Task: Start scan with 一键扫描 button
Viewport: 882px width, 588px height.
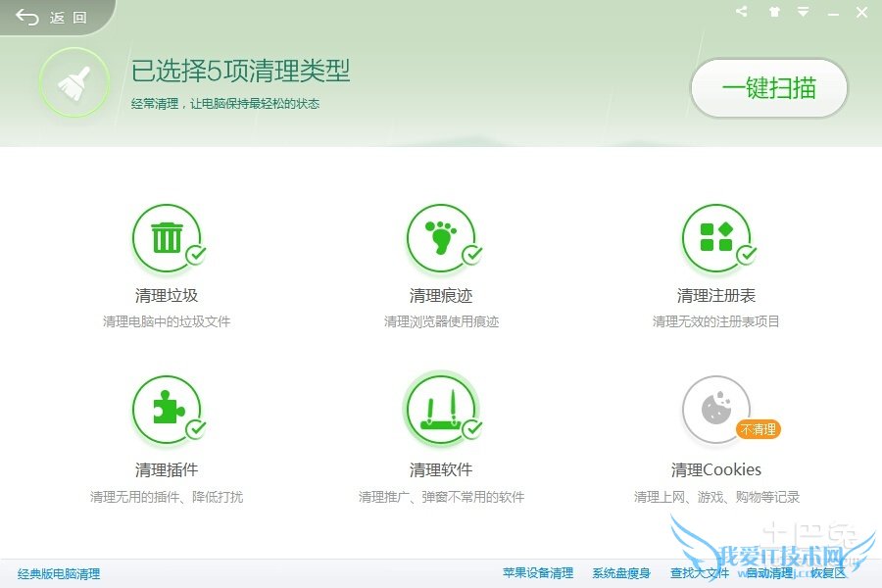Action: click(769, 88)
